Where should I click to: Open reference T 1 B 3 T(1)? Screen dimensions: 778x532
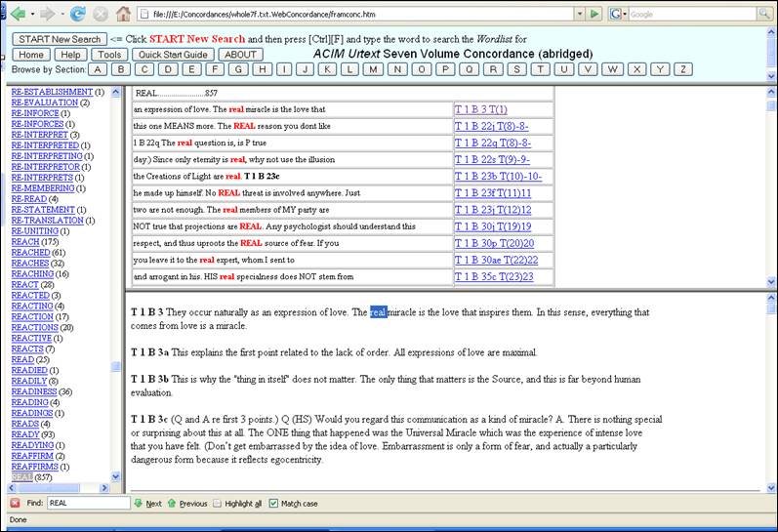coord(481,109)
